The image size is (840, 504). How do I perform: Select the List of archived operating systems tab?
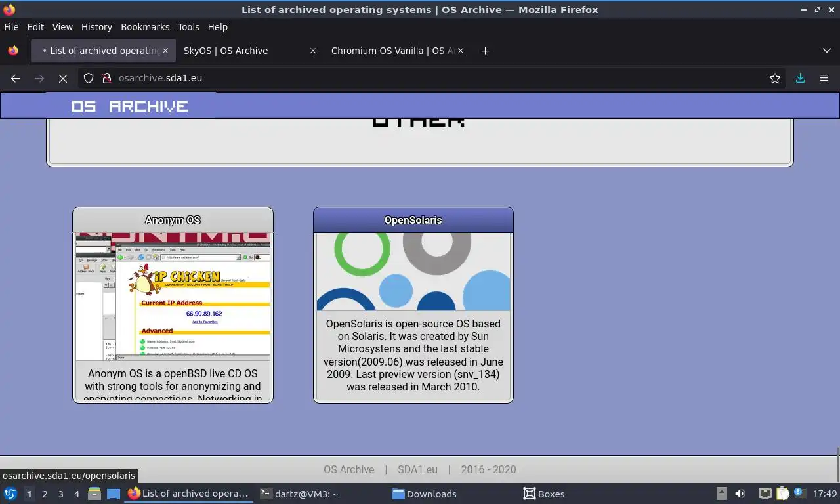[102, 51]
